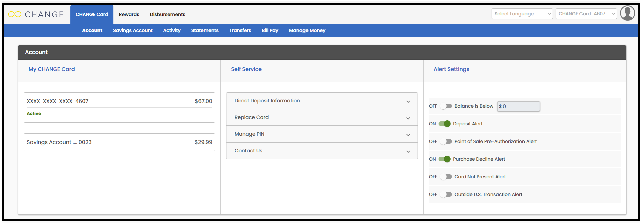This screenshot has height=223, width=644.
Task: Expand the Replace Card section
Action: (322, 117)
